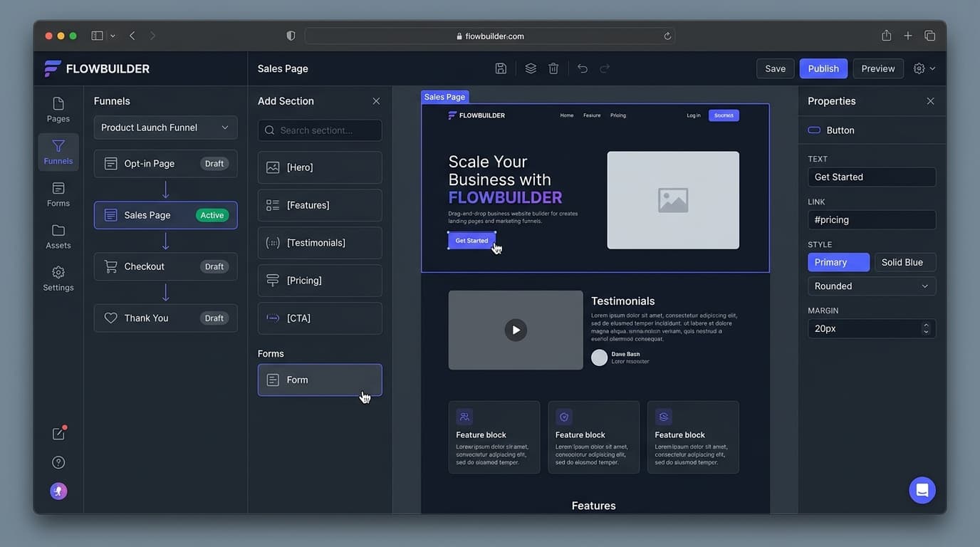Click the undo arrow icon
The height and width of the screenshot is (547, 980).
pyautogui.click(x=582, y=68)
